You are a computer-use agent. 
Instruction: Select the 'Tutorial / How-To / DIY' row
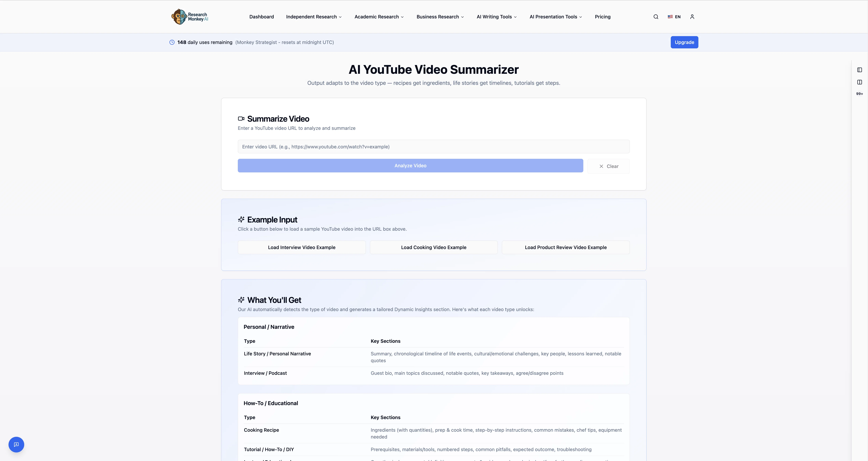[x=434, y=450]
